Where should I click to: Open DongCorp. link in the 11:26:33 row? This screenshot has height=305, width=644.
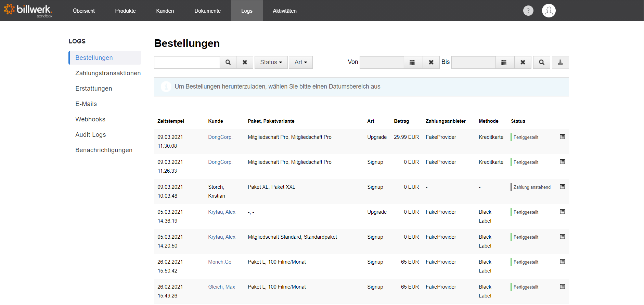click(x=220, y=162)
